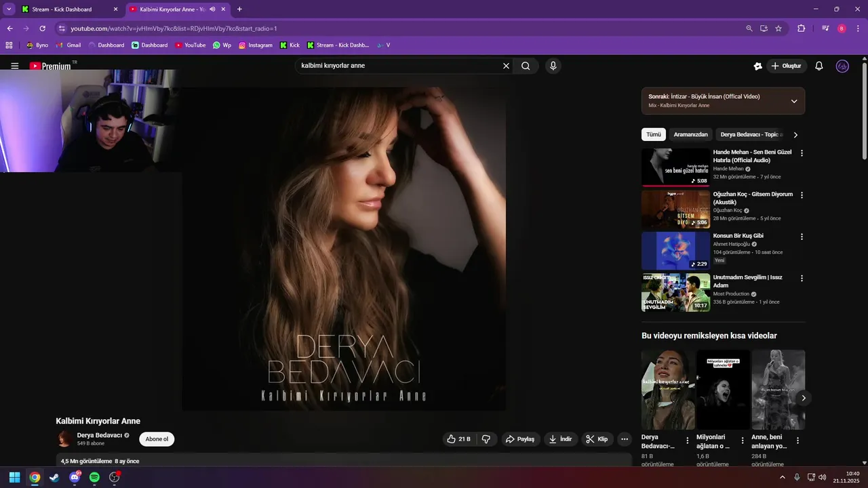Click the install app icon in address bar
868x488 pixels.
click(764, 28)
